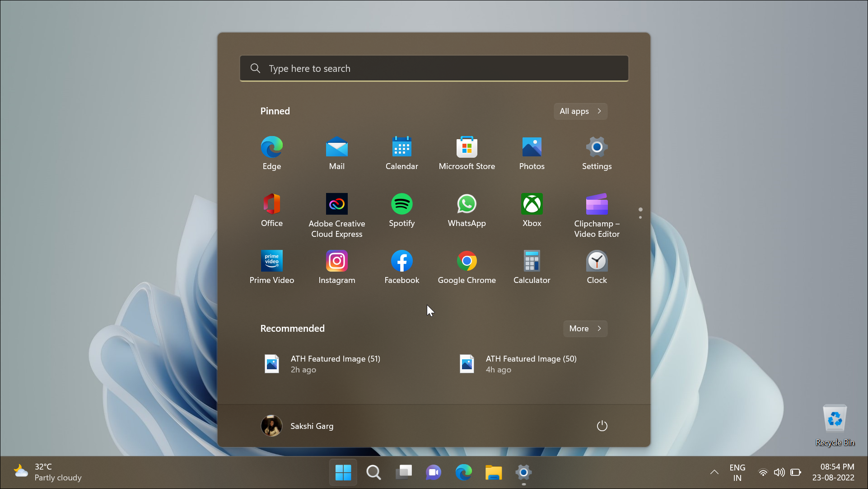Expand More recommended items
The width and height of the screenshot is (868, 489).
click(585, 329)
